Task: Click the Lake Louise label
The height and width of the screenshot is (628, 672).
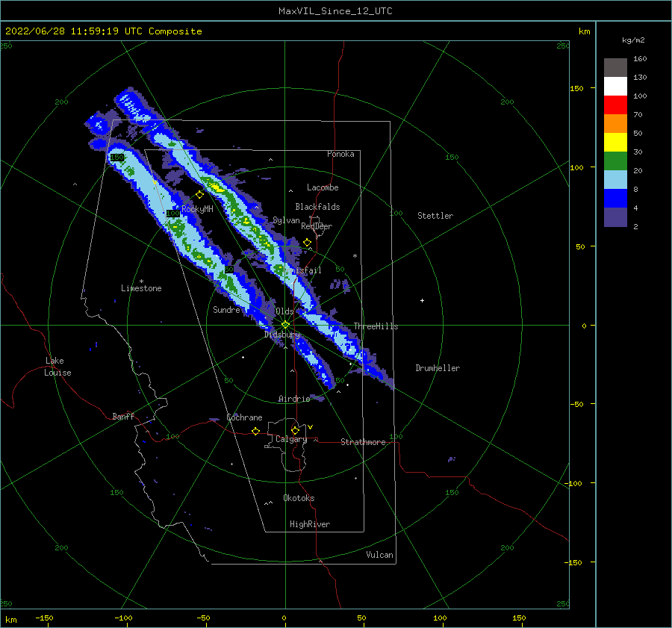Action: point(57,367)
